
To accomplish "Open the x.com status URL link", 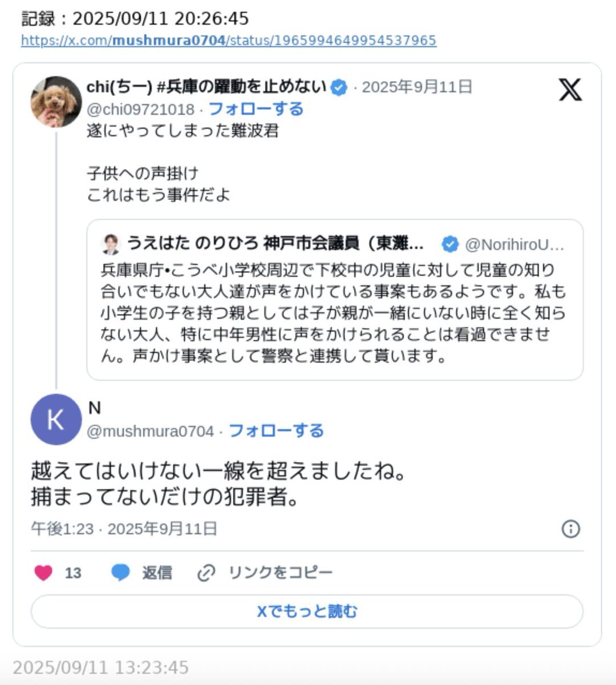I will pos(229,41).
